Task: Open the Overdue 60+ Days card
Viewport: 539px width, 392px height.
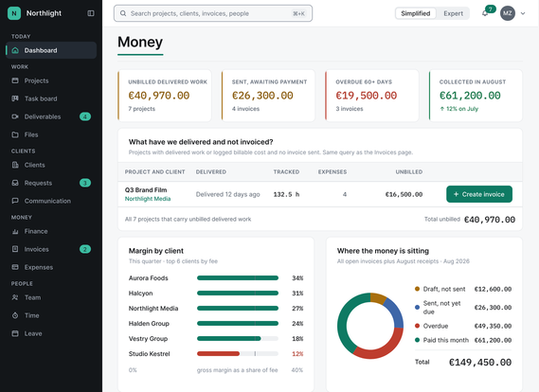Action: pos(372,96)
